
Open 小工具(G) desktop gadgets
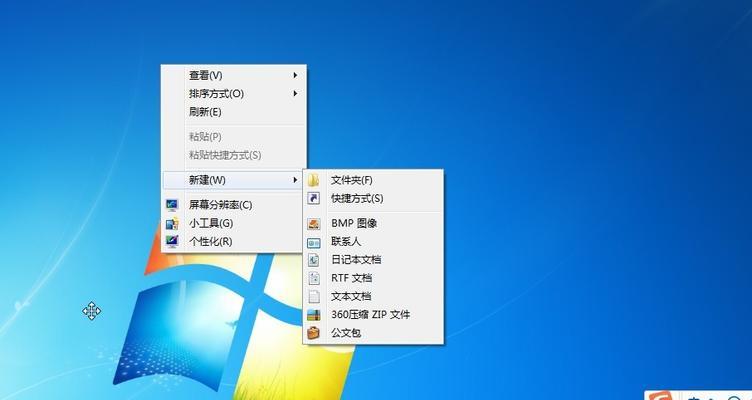(234, 223)
